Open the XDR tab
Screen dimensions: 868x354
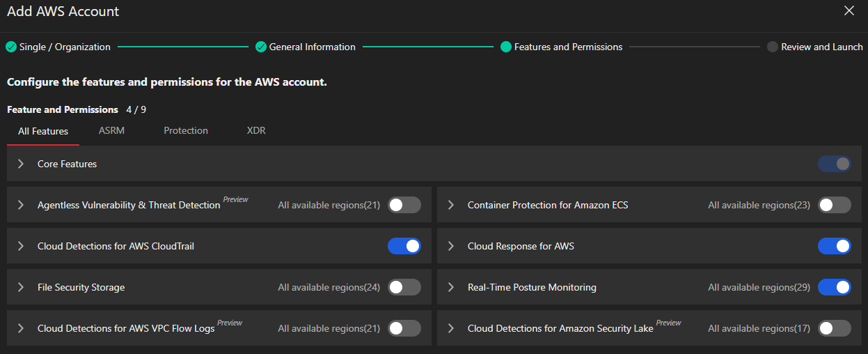[256, 130]
